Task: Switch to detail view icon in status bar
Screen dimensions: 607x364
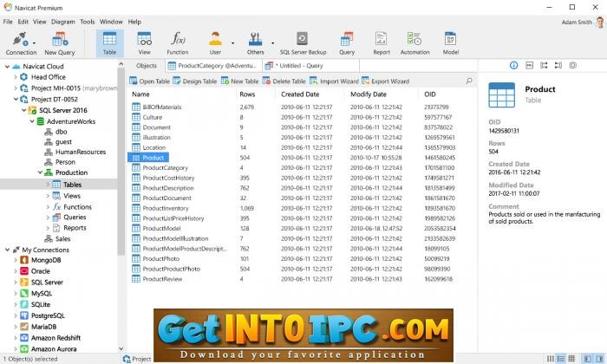Action: (x=560, y=359)
